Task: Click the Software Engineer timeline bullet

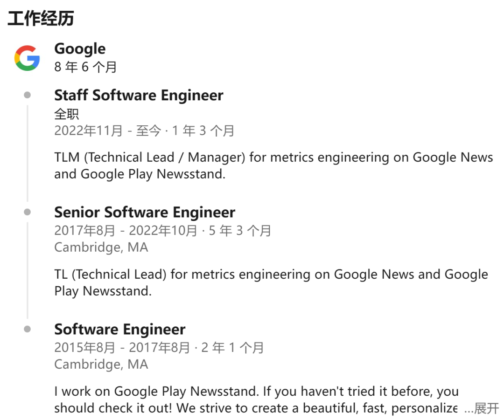Action: click(28, 329)
